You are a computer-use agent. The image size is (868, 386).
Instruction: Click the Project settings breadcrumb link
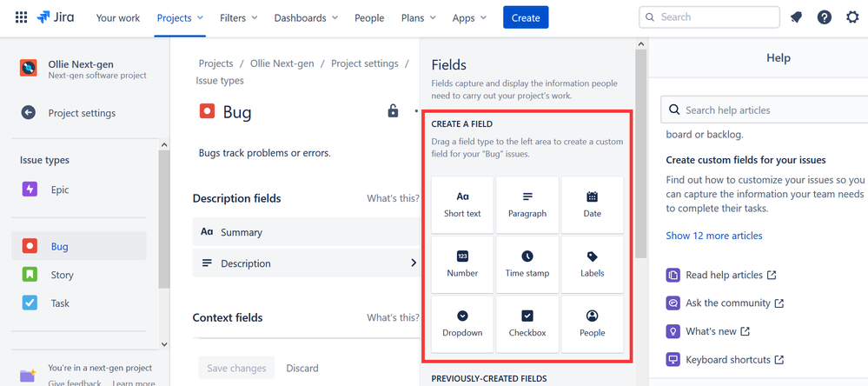coord(364,63)
